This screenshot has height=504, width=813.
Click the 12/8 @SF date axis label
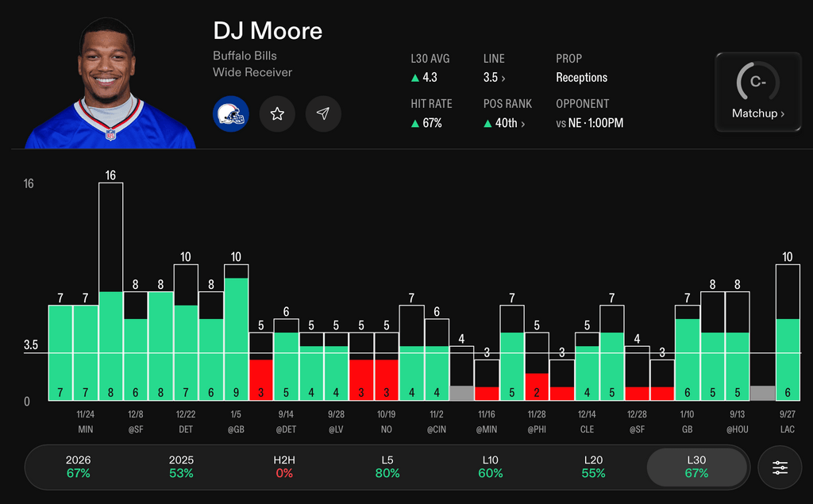click(135, 421)
